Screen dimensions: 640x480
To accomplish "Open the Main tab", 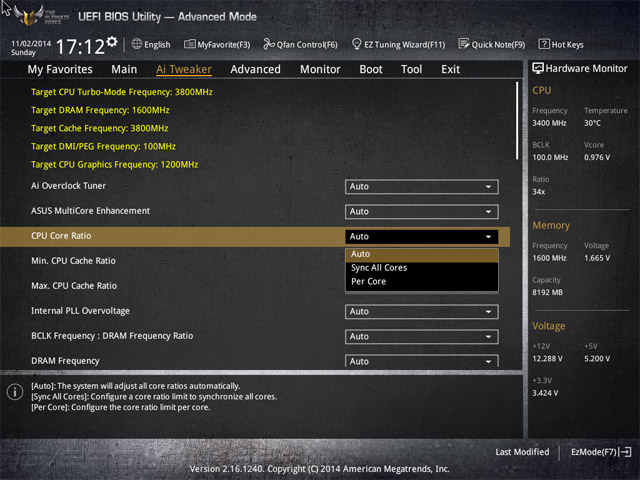I will [x=124, y=69].
